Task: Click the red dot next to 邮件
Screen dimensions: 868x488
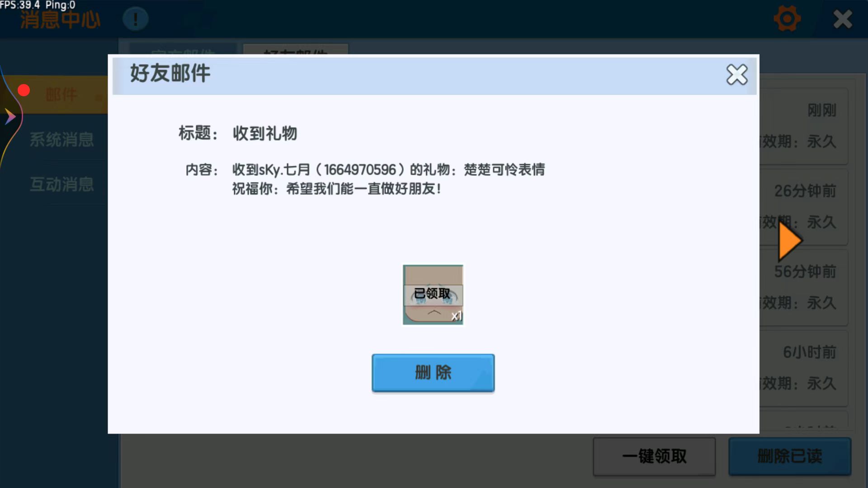Action: tap(24, 90)
